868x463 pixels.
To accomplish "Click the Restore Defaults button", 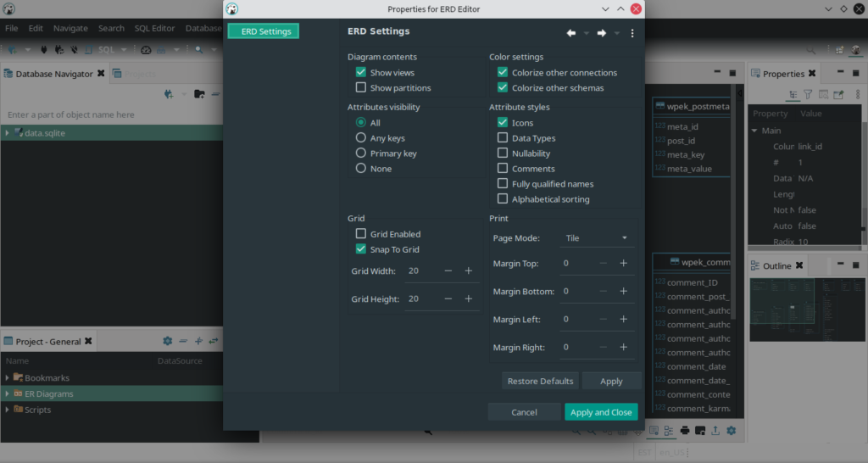I will (x=540, y=381).
